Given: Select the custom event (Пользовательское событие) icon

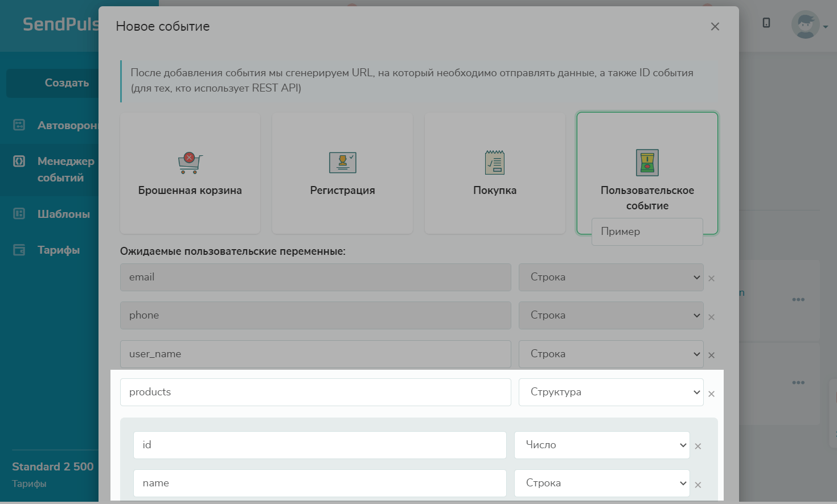Looking at the screenshot, I should point(647,163).
